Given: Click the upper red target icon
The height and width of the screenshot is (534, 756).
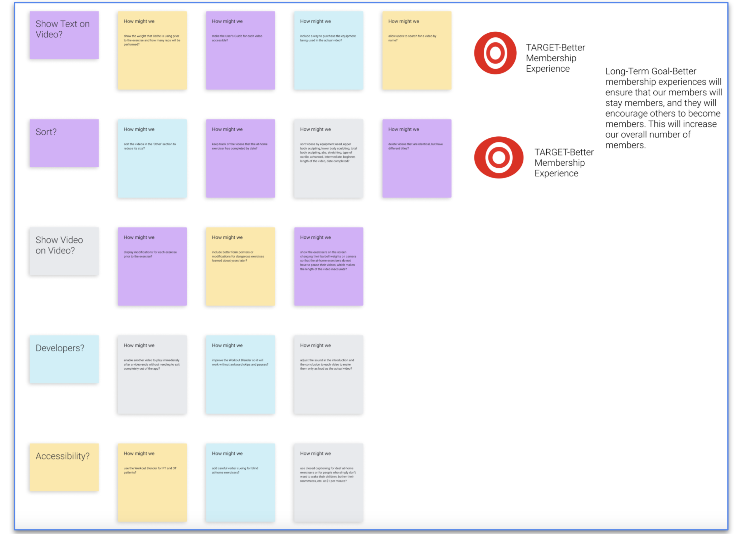Looking at the screenshot, I should pos(495,53).
